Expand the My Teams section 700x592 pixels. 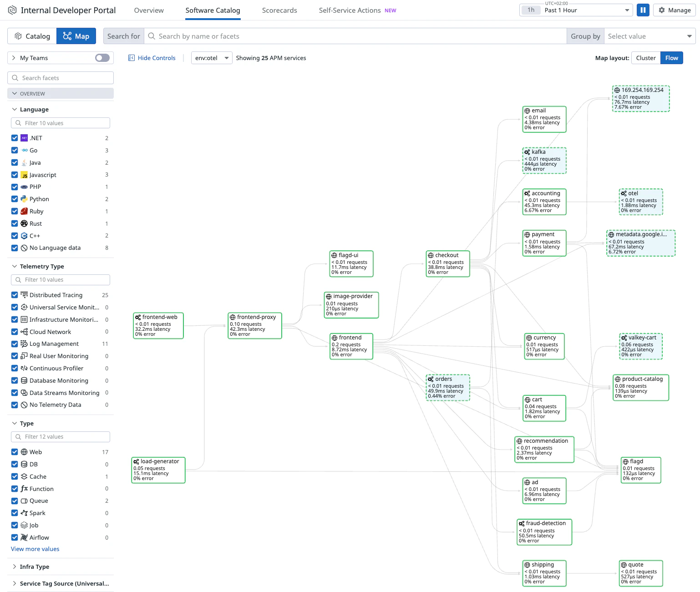pyautogui.click(x=14, y=58)
